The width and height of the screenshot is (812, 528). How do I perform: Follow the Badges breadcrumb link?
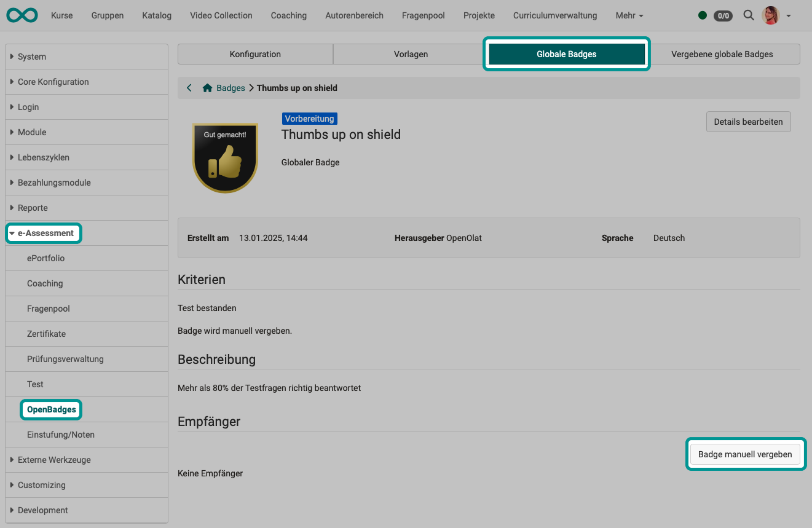pos(229,88)
